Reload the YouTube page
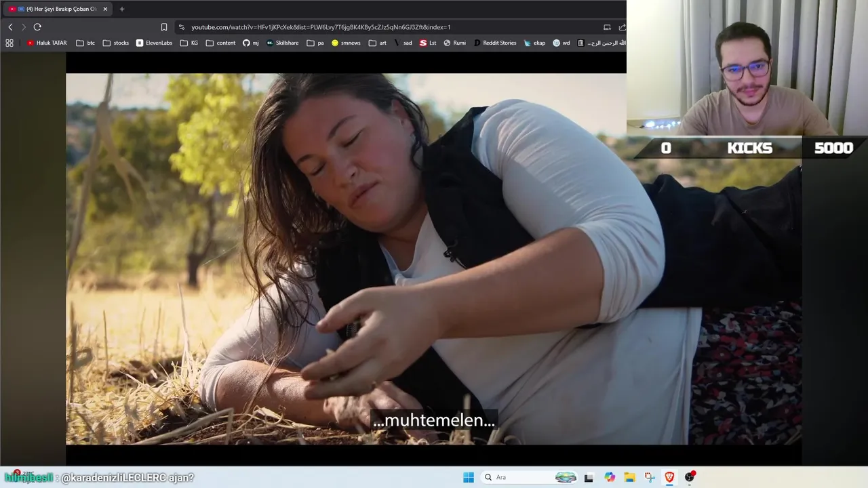868x488 pixels. (x=37, y=27)
